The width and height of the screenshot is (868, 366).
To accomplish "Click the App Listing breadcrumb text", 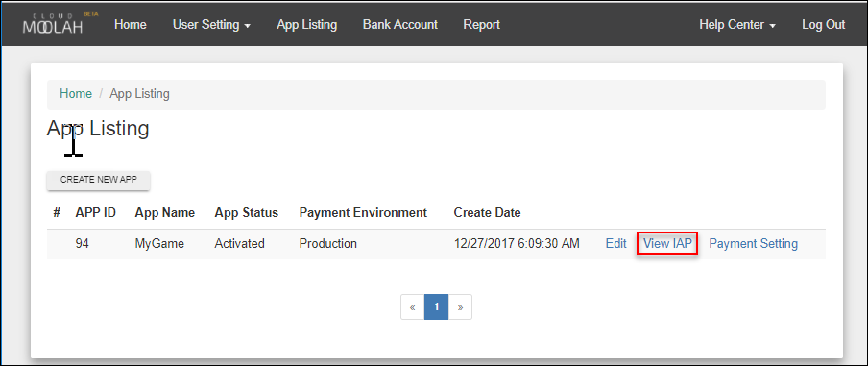I will pos(139,94).
